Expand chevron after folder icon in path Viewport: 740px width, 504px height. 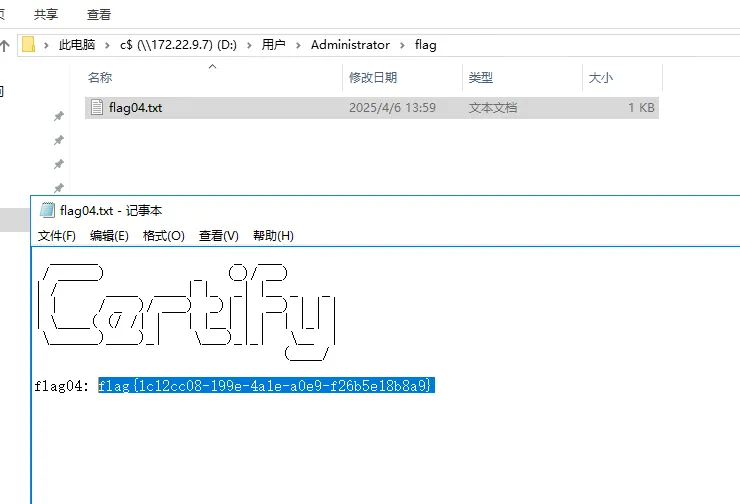click(46, 45)
